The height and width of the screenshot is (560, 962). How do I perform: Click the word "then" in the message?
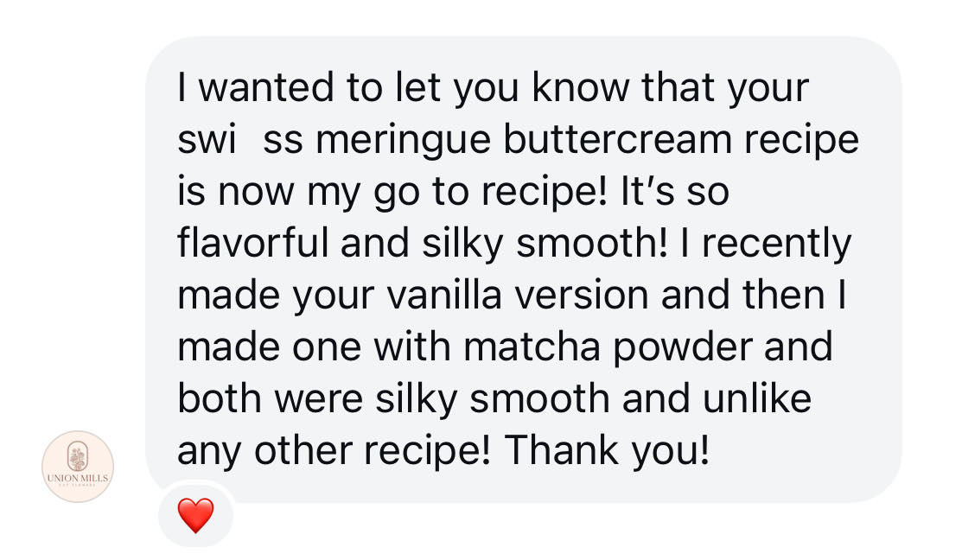tap(783, 295)
